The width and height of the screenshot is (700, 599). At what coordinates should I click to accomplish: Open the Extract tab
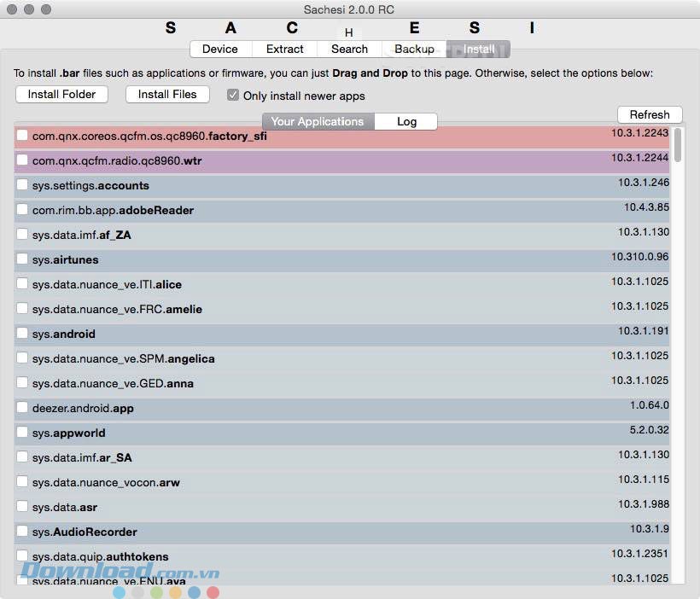coord(285,49)
